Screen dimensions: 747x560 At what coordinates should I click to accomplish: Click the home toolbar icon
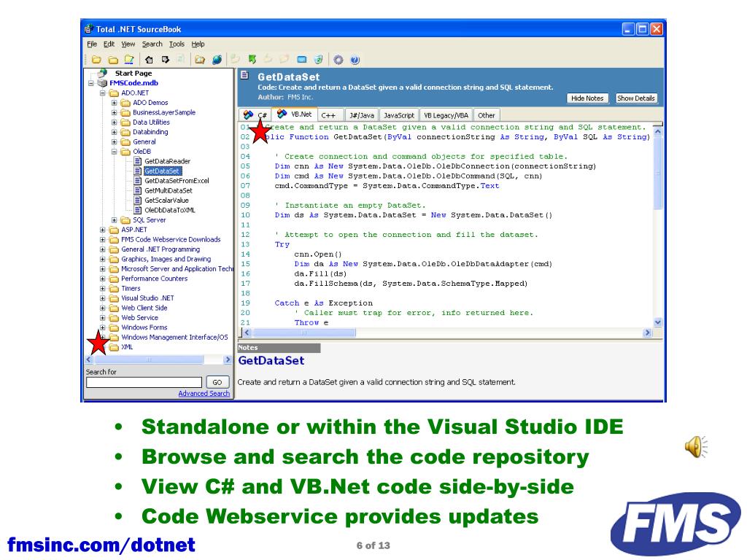click(149, 60)
